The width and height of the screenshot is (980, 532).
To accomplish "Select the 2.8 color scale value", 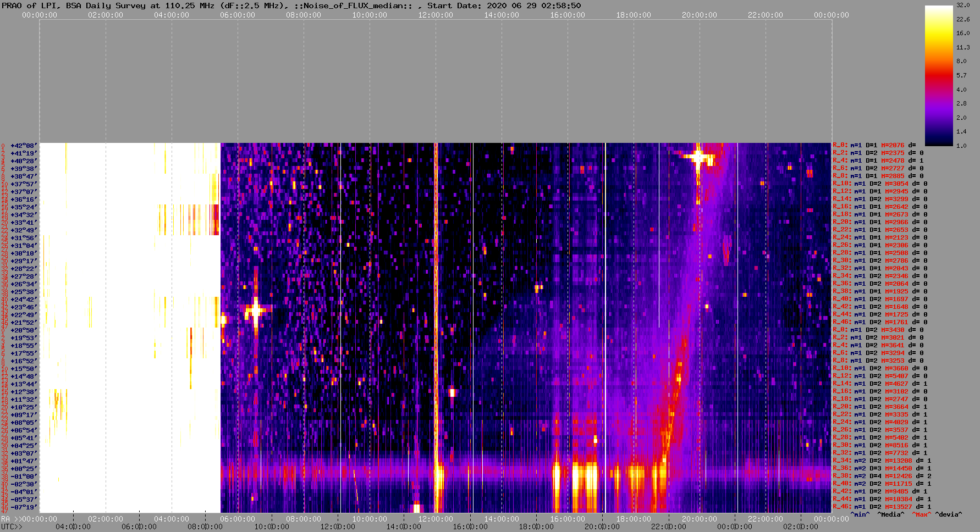I will (961, 103).
